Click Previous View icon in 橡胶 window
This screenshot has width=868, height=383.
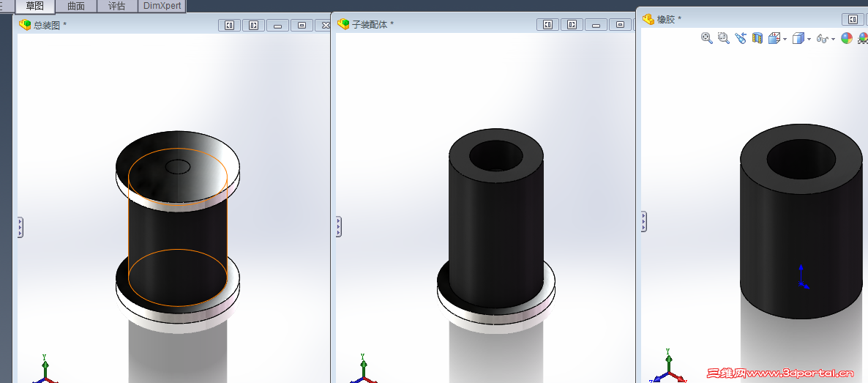[741, 38]
